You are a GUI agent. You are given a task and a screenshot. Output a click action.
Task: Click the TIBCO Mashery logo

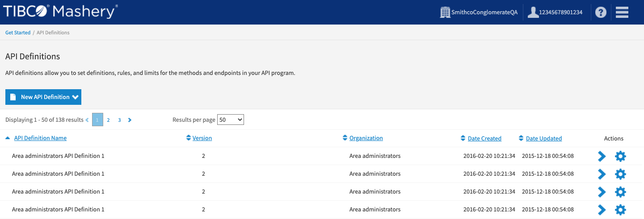click(x=61, y=12)
